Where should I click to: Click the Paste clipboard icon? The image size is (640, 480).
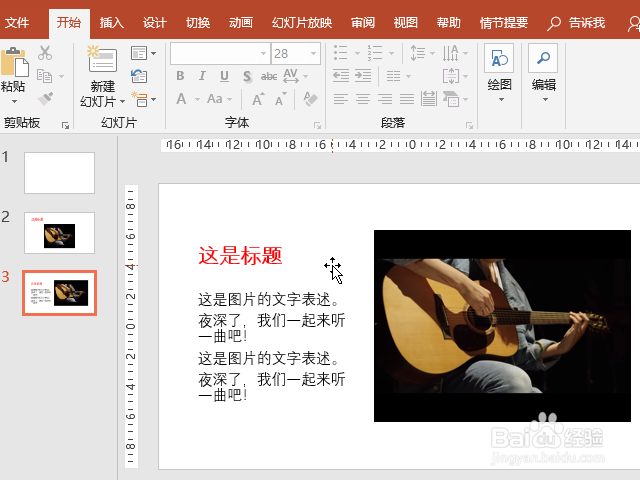pyautogui.click(x=15, y=62)
